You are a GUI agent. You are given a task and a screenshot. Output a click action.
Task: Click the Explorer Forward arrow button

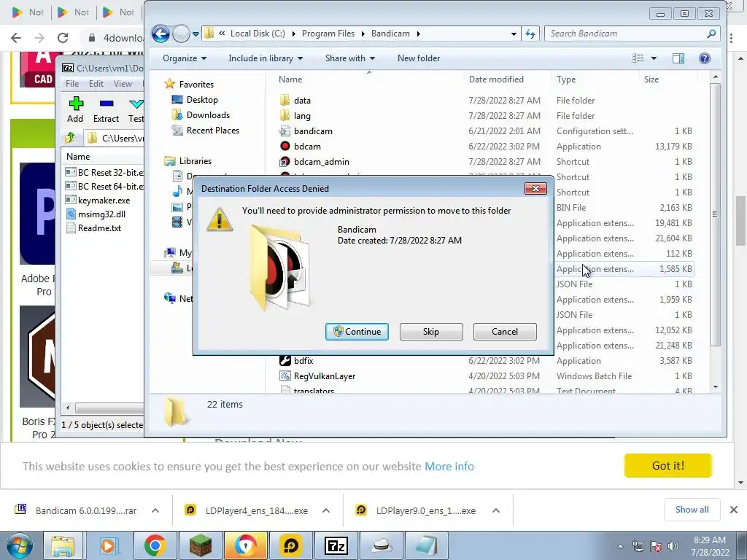point(181,34)
